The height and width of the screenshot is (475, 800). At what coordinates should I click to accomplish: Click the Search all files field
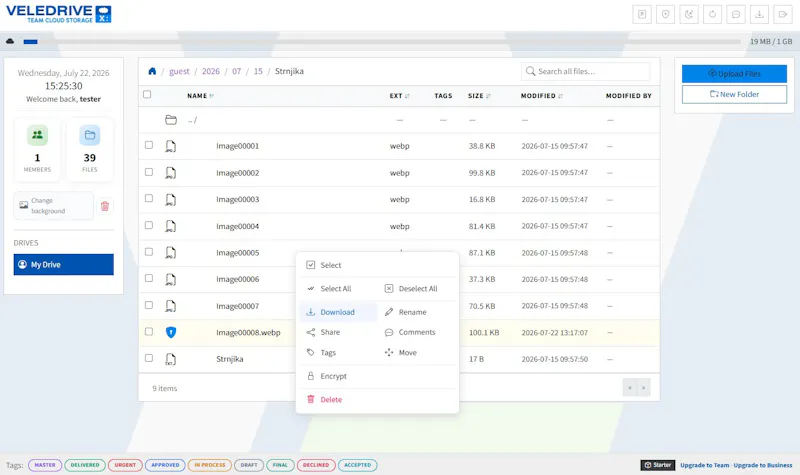(586, 71)
